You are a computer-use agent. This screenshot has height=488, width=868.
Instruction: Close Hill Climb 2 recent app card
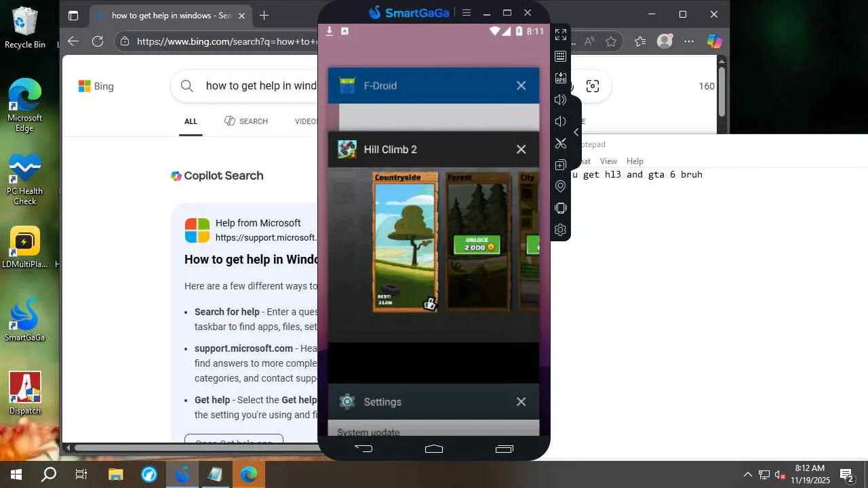pos(521,149)
